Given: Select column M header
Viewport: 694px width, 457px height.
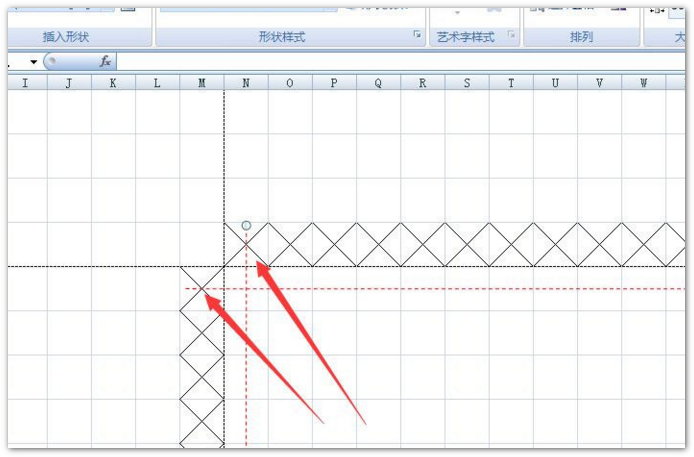Looking at the screenshot, I should (202, 83).
